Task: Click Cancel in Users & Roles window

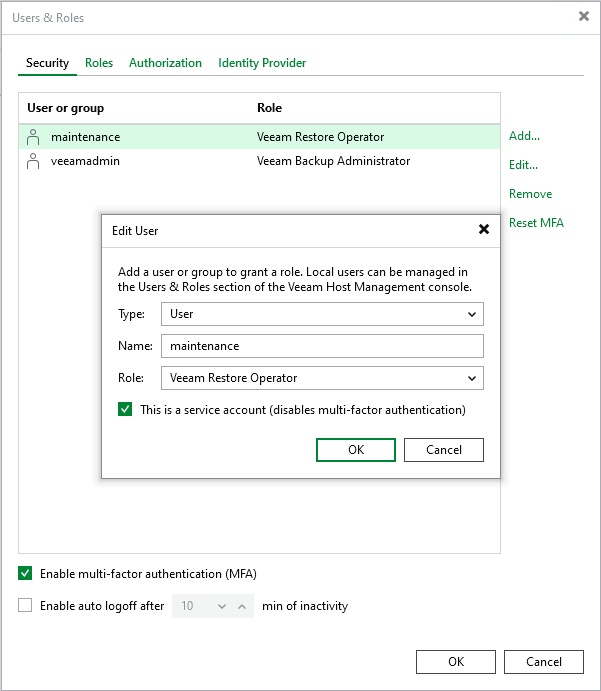Action: coord(544,662)
